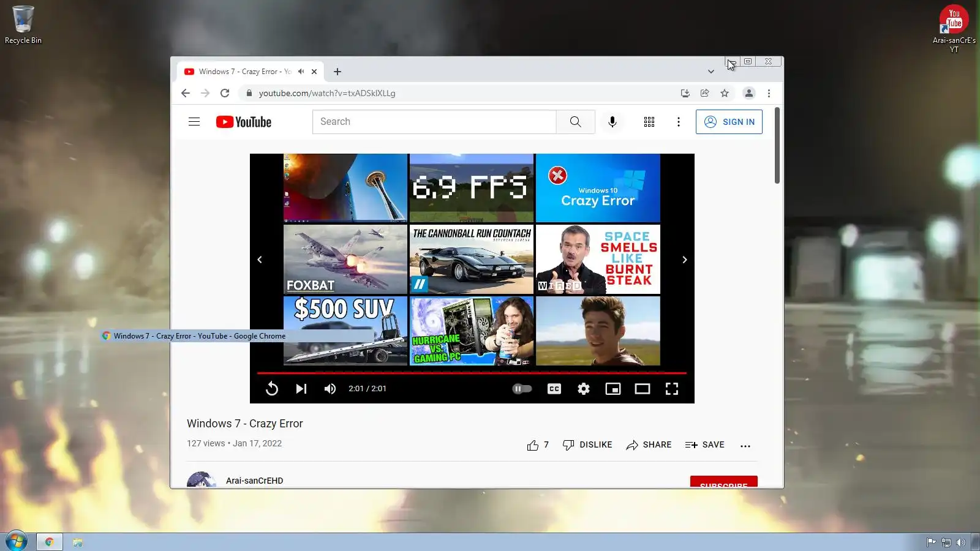Open Hurricane vs Gaming PC video
The width and height of the screenshot is (980, 551).
pos(472,331)
